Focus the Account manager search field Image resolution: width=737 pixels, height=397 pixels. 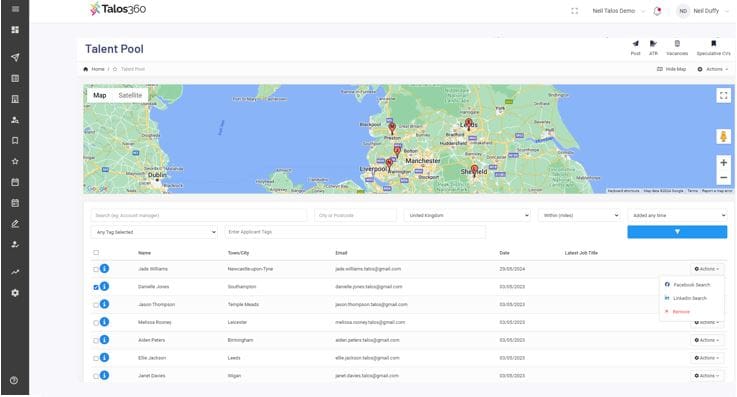pos(199,215)
